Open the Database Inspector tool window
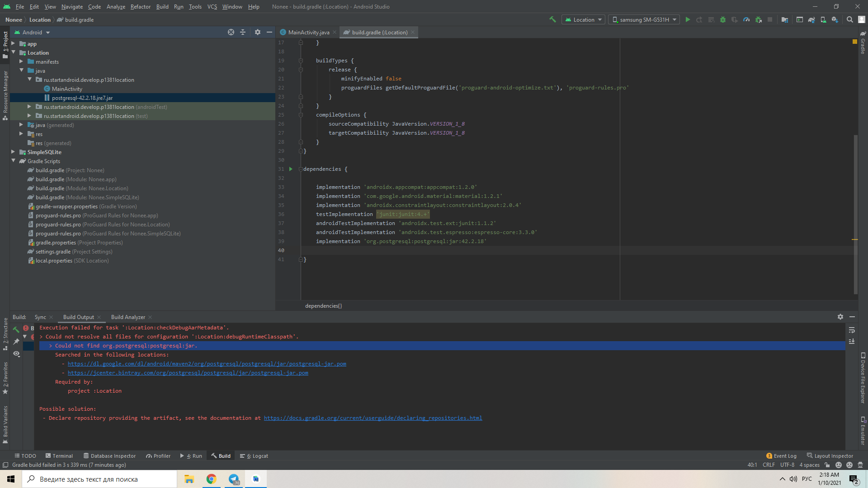This screenshot has height=488, width=868. (x=109, y=456)
